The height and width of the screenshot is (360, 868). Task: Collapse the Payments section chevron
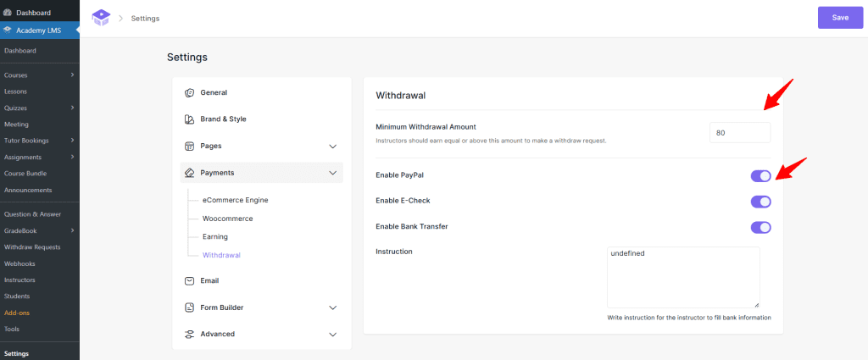(332, 173)
